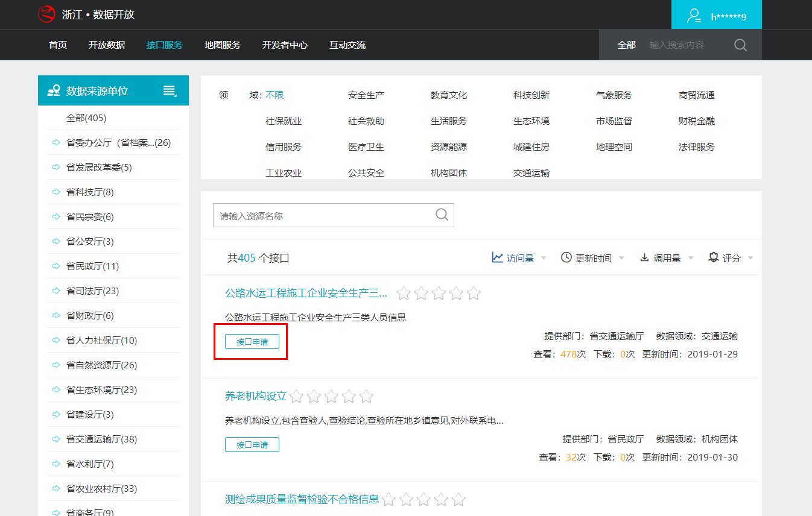This screenshot has width=812, height=516.
Task: Filter by 安全生产 domain
Action: (366, 95)
